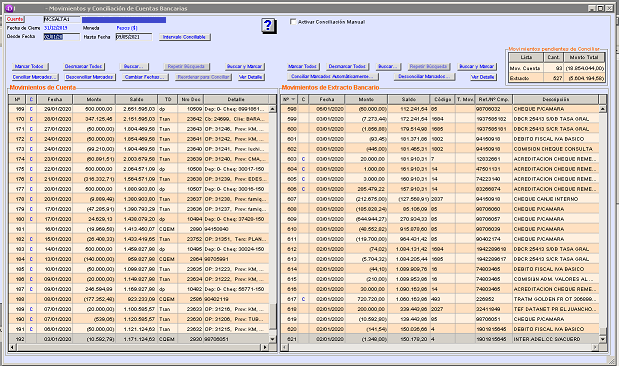619x366 pixels.
Task: Select Extracto row 598 CHEQUE P/CAMARA
Action: pos(440,109)
